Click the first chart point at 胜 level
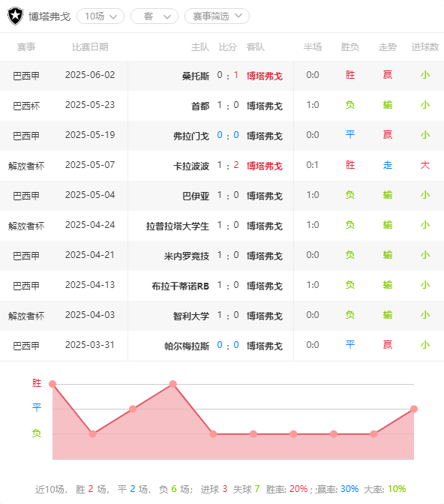 click(52, 384)
